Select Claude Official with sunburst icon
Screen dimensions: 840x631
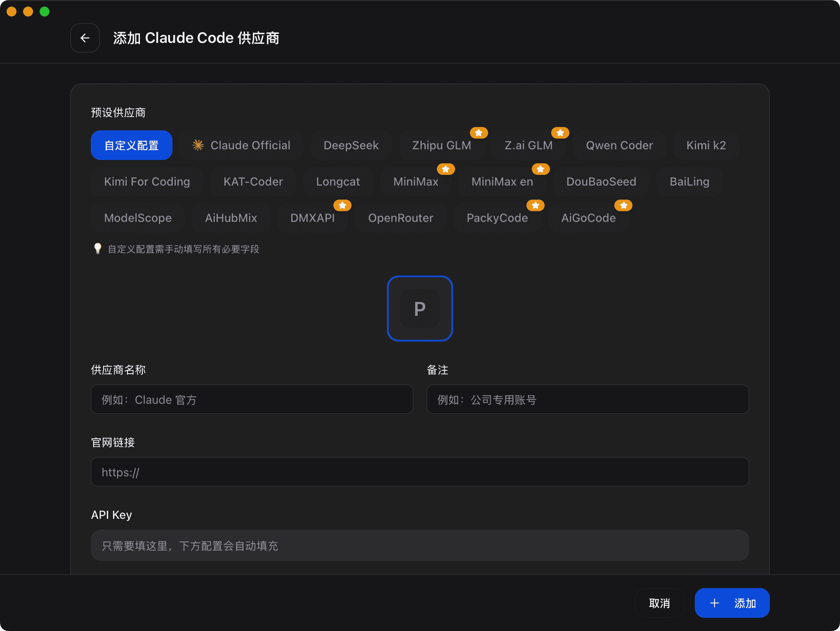(241, 145)
